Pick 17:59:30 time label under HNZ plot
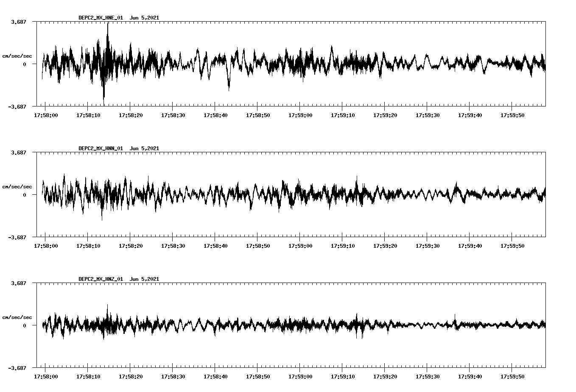The height and width of the screenshot is (392, 576). [x=428, y=376]
